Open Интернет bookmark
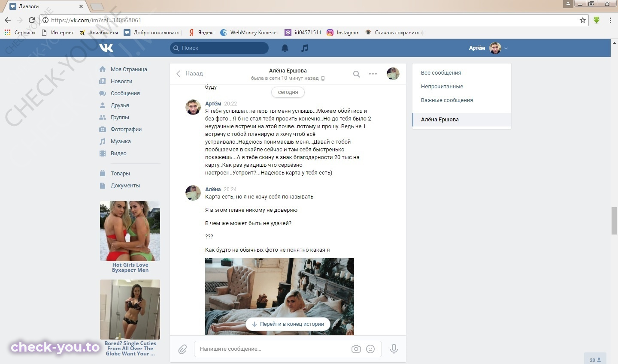This screenshot has height=364, width=618. point(57,33)
